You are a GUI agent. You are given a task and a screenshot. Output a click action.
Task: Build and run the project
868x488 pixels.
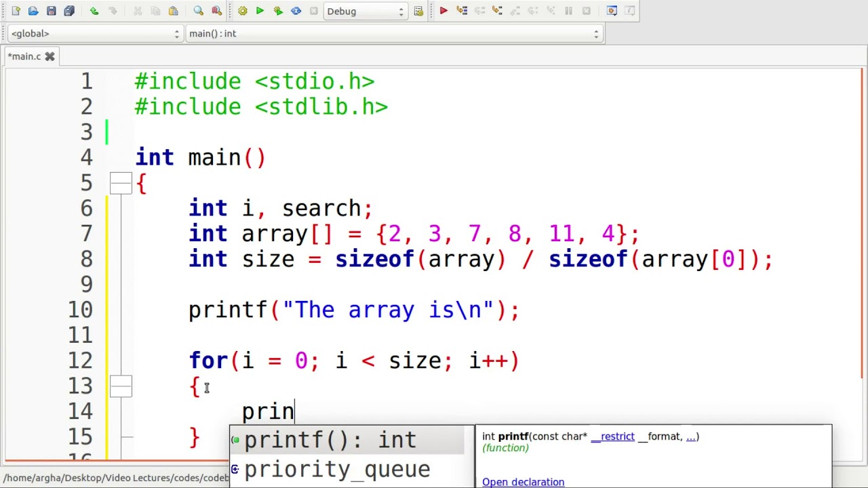278,11
